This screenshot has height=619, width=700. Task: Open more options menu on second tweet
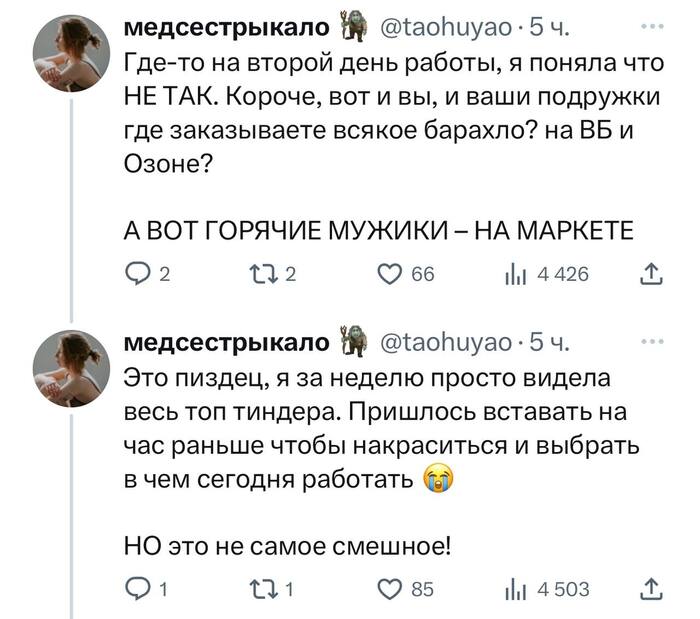[651, 342]
